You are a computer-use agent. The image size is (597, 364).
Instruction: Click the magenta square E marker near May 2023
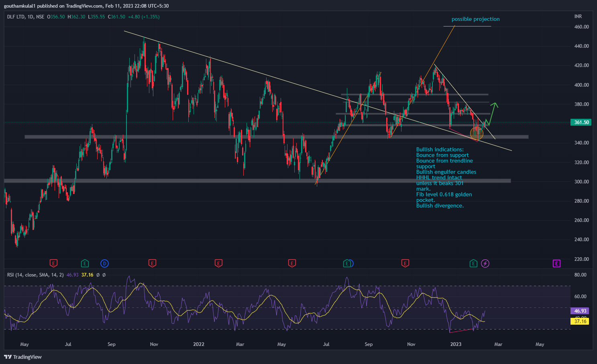(x=556, y=264)
